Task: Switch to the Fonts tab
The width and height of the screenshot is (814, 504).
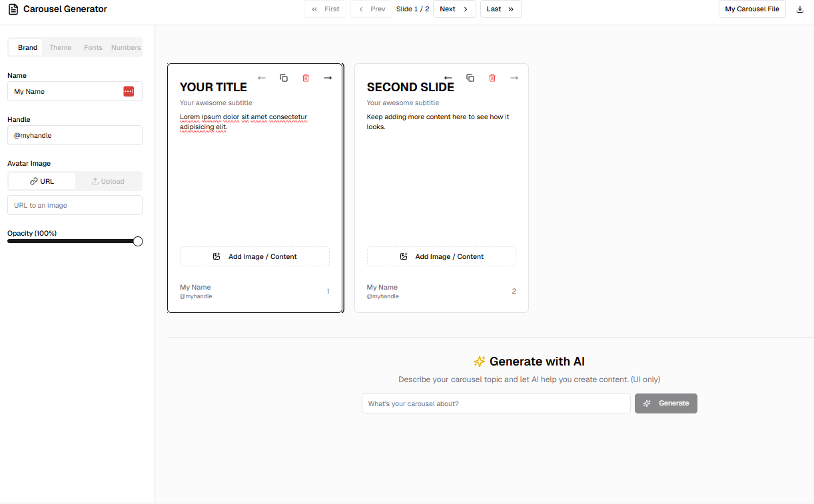Action: (x=93, y=47)
